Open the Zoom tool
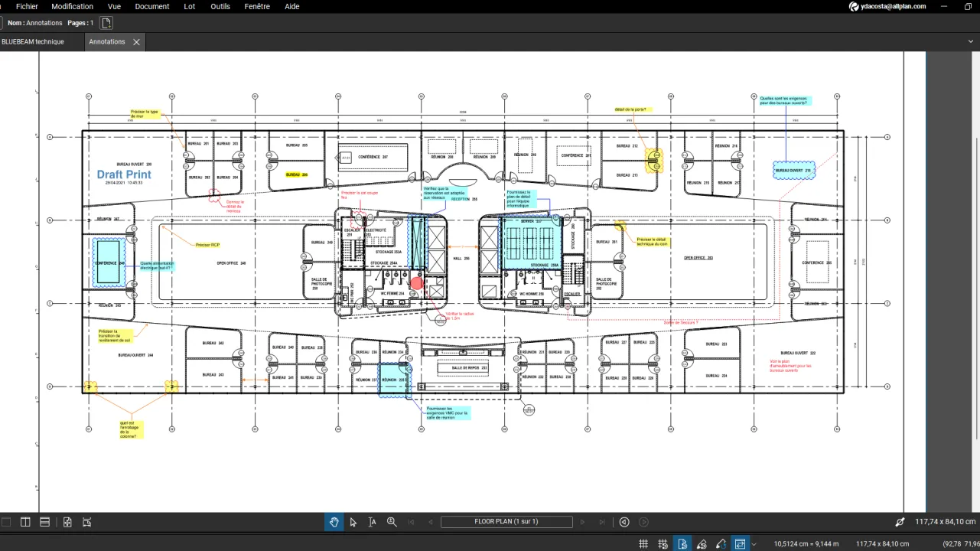Screen dimensions: 980x551 point(391,522)
